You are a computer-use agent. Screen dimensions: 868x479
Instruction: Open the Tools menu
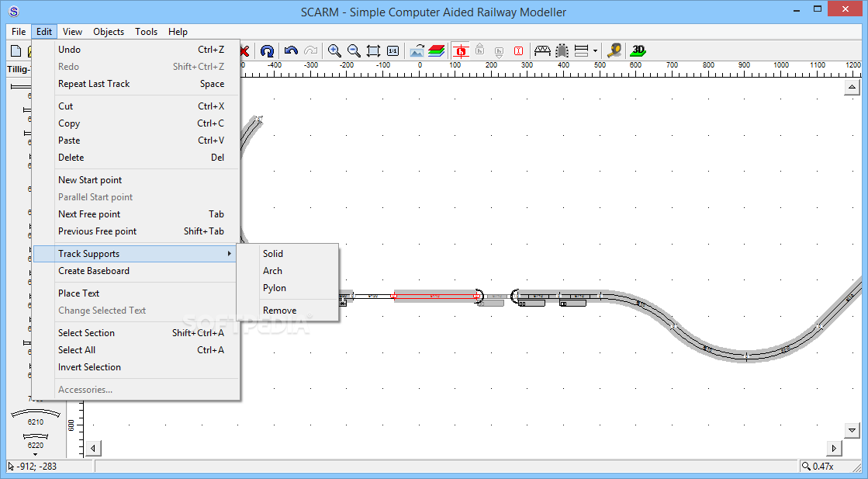click(x=146, y=32)
